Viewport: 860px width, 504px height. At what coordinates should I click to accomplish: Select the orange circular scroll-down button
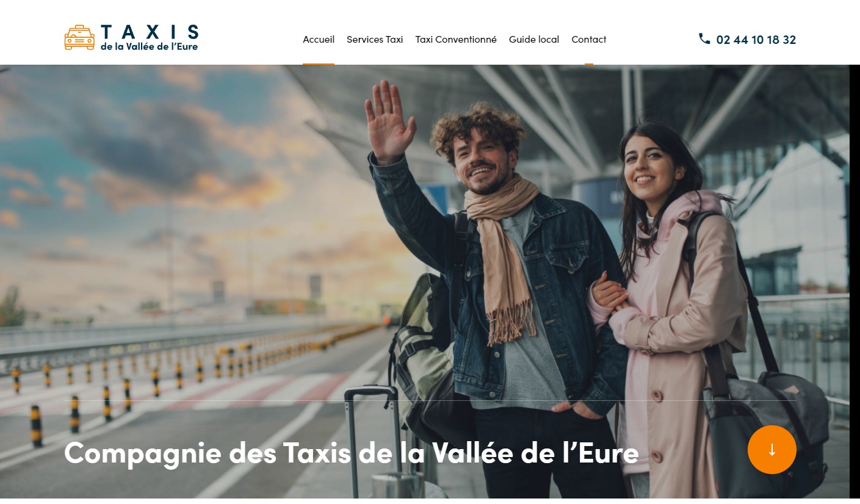[x=772, y=450]
